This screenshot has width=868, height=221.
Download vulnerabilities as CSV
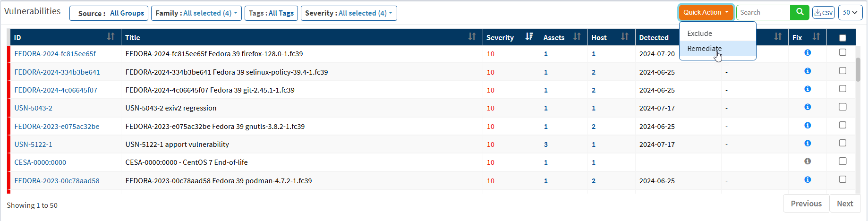(823, 13)
